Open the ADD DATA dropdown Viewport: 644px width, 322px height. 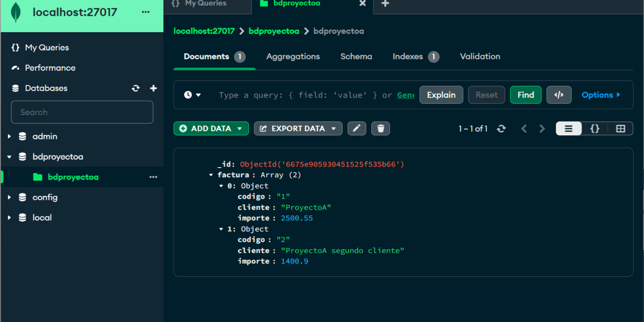click(x=211, y=128)
